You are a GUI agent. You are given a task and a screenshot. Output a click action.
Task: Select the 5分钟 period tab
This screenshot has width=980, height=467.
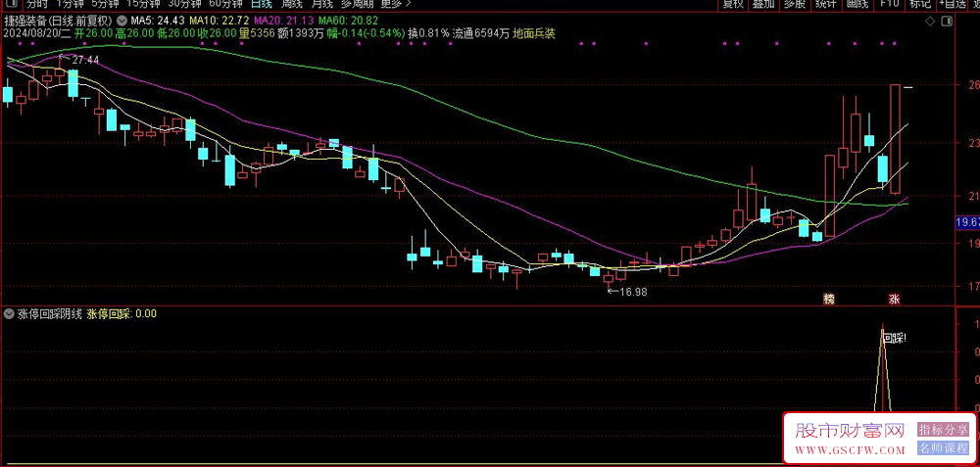(x=104, y=3)
